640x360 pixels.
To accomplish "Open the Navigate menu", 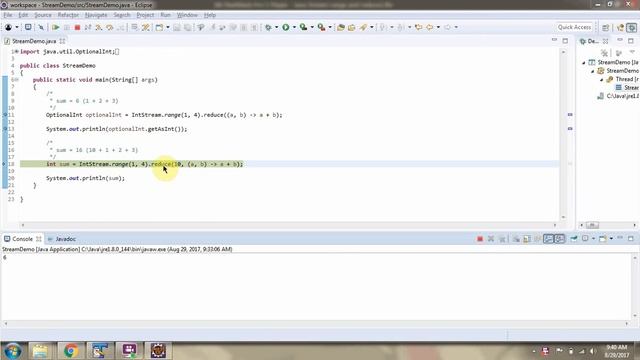I will [96, 15].
